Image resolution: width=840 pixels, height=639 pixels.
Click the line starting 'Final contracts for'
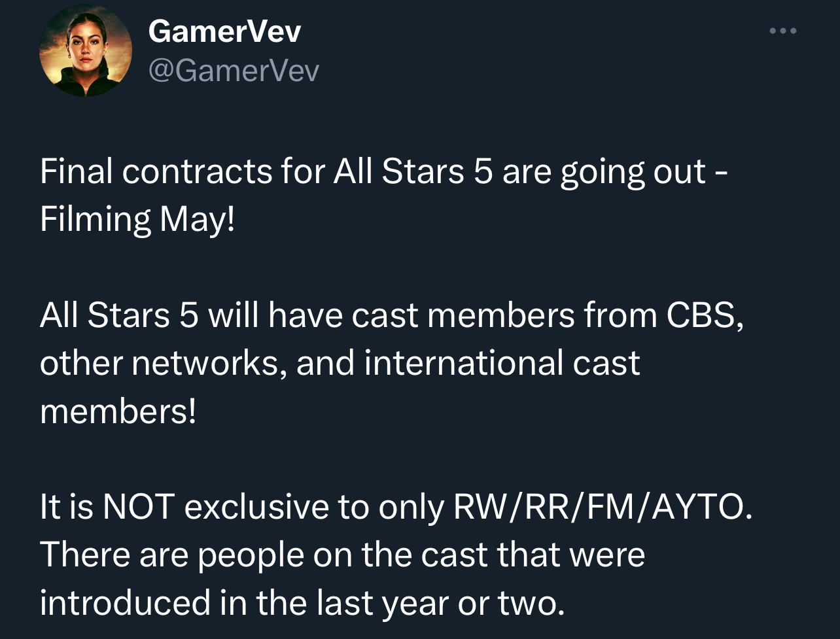(x=383, y=172)
